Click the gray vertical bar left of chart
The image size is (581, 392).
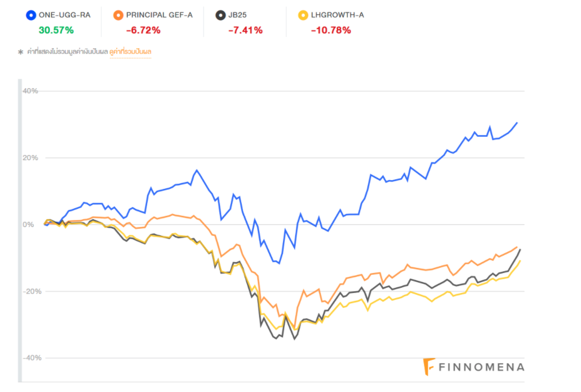(20, 229)
